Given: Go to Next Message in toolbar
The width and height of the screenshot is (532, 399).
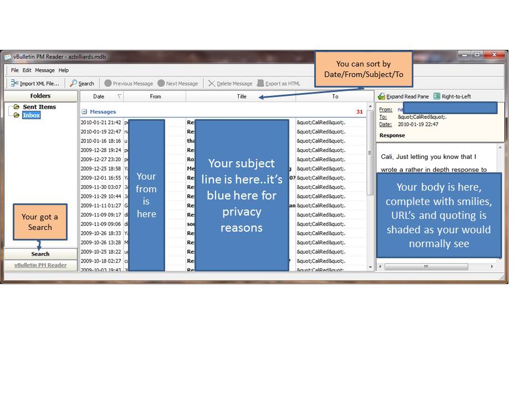Looking at the screenshot, I should (x=161, y=84).
